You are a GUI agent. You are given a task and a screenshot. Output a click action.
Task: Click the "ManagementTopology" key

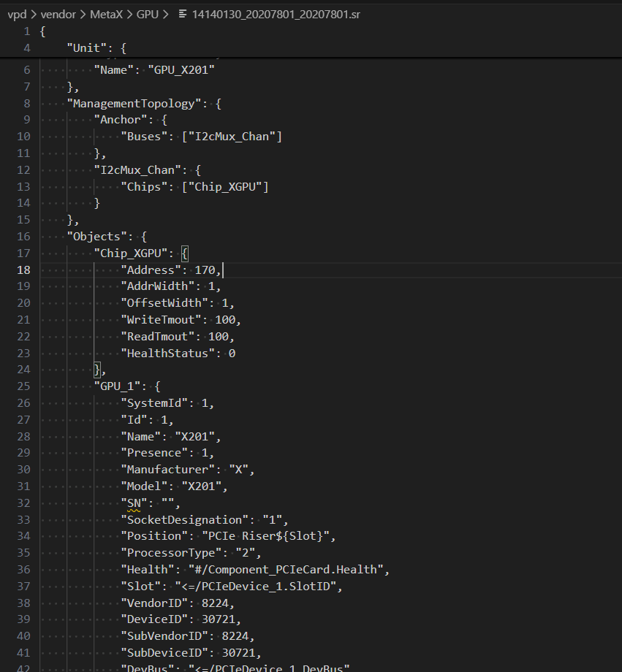coord(137,104)
